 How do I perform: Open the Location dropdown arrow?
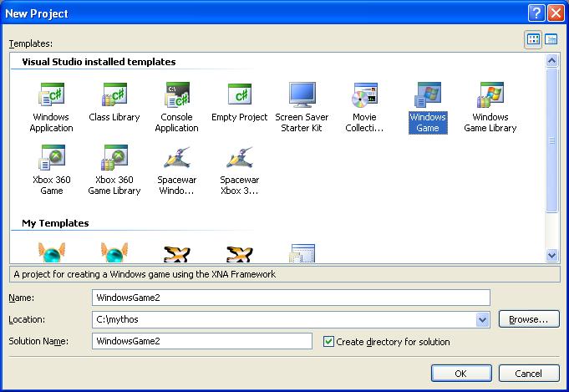click(482, 320)
